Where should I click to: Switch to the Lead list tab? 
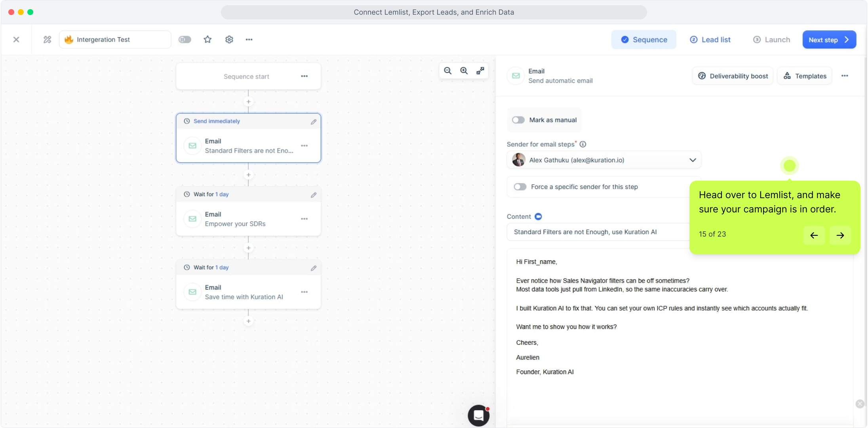point(710,40)
